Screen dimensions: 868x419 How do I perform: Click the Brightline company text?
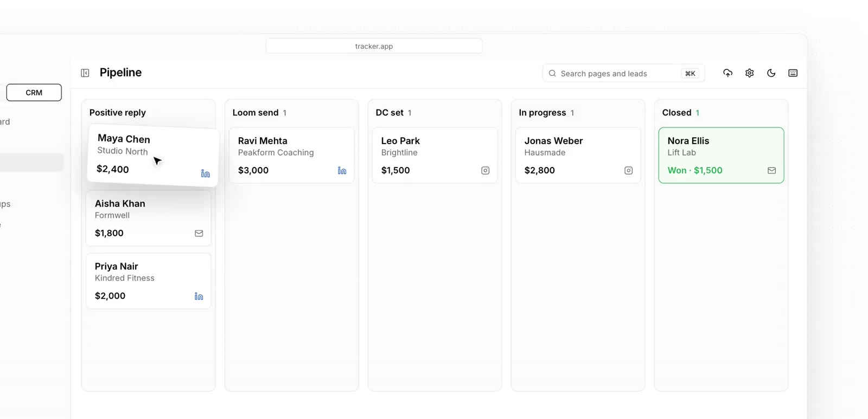399,153
